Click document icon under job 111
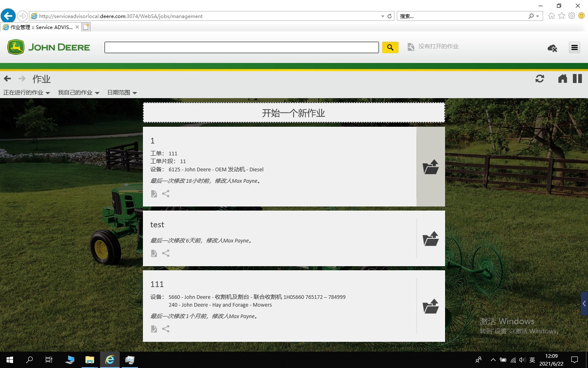 [x=154, y=329]
